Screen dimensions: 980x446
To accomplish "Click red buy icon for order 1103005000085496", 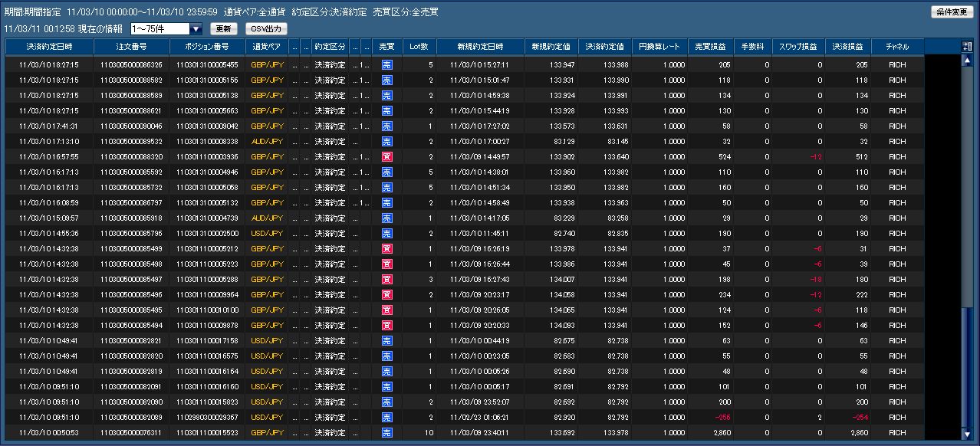I will (386, 294).
